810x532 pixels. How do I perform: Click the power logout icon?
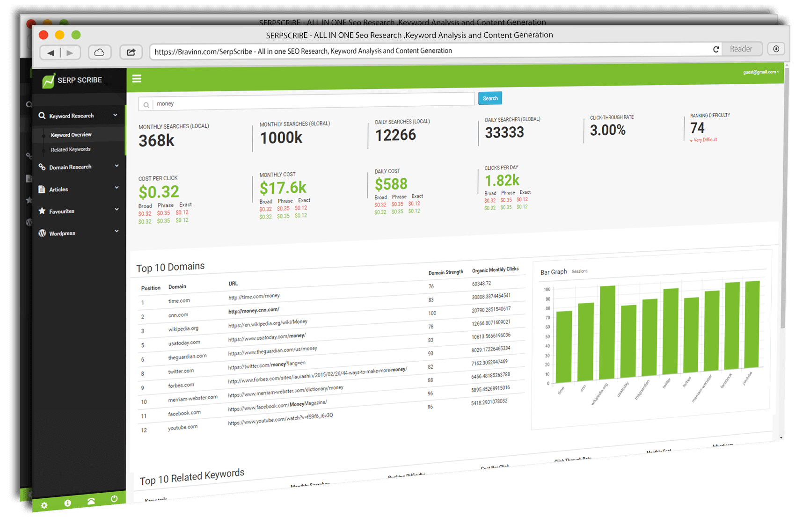point(114,499)
